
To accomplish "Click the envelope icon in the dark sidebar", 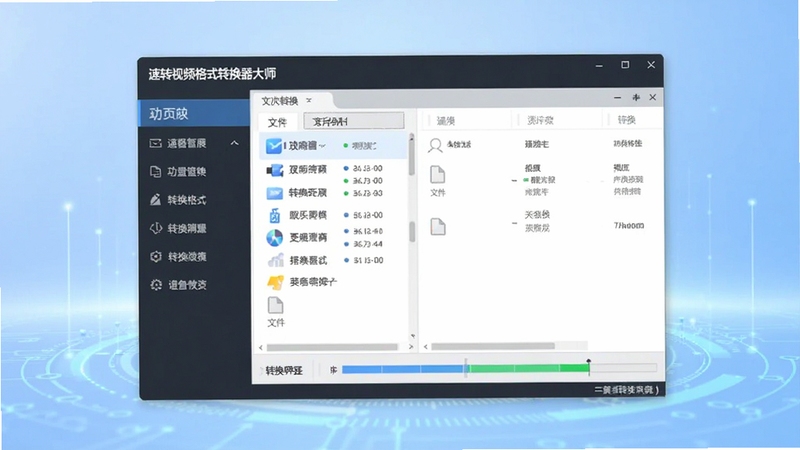I will [156, 143].
